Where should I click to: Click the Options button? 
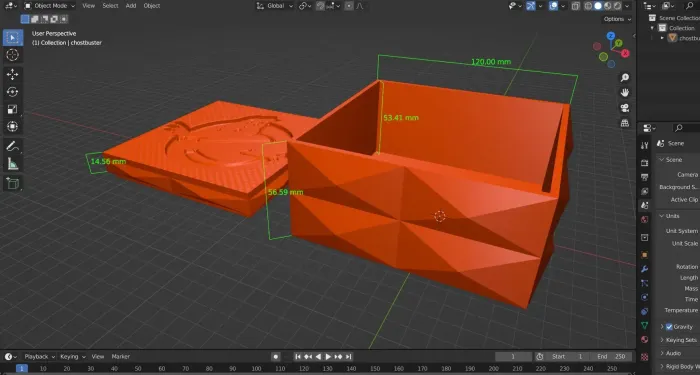tap(617, 19)
